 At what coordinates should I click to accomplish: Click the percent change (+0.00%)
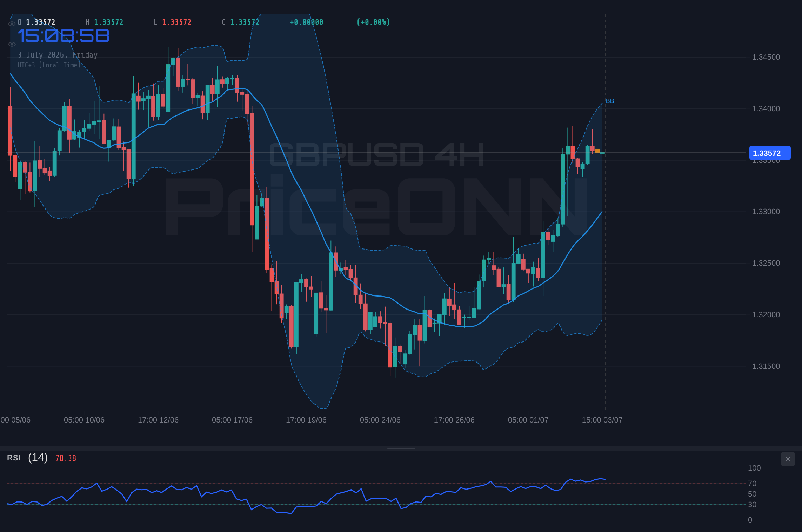373,22
